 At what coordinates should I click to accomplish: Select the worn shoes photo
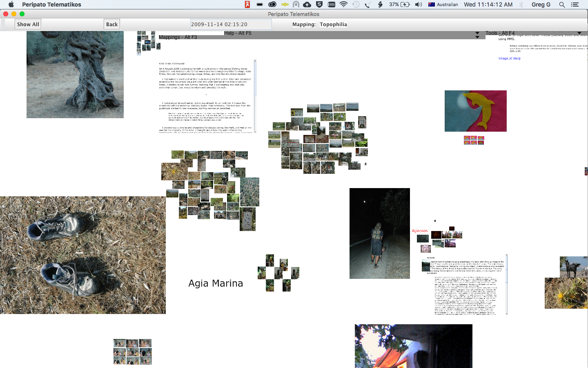pyautogui.click(x=82, y=255)
